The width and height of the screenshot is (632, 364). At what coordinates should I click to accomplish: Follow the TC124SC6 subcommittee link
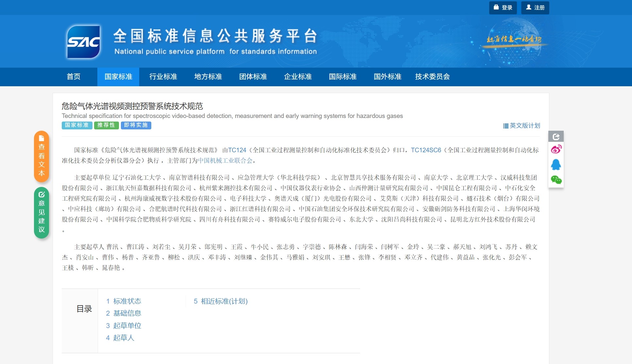click(426, 150)
